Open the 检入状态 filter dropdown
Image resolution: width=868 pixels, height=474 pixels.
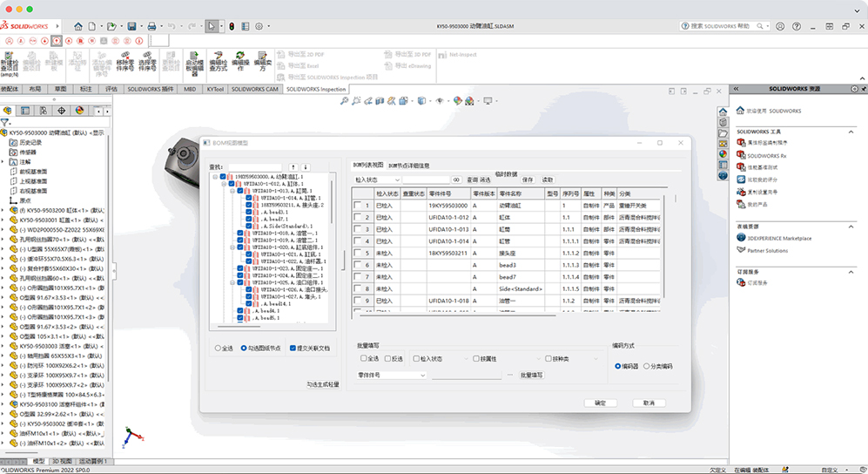point(396,180)
